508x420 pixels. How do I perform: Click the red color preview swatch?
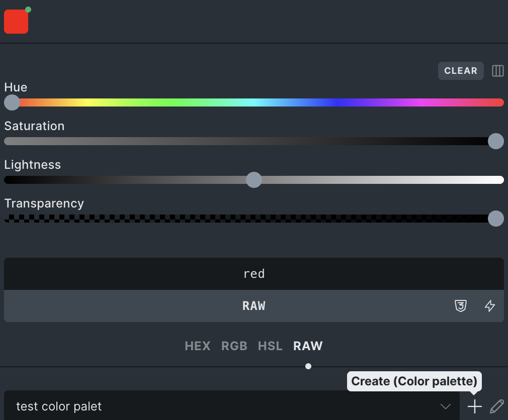[x=16, y=22]
